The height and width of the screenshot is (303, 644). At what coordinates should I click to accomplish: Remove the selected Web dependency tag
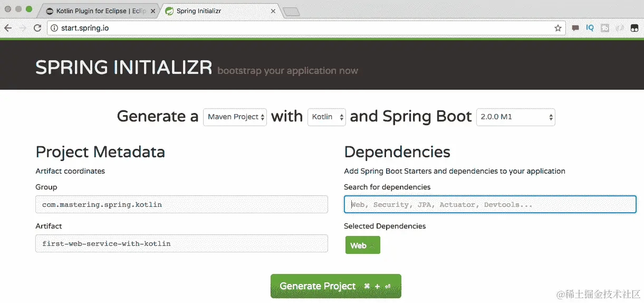click(372, 245)
